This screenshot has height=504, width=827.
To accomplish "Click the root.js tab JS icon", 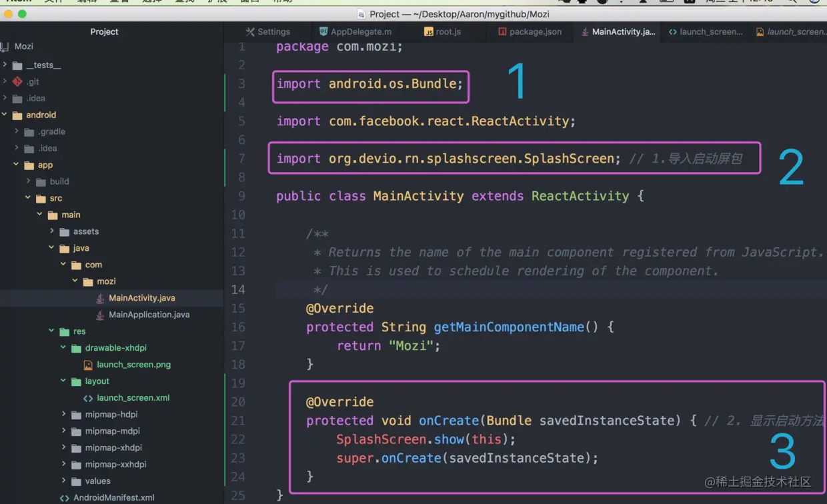I will pos(429,31).
